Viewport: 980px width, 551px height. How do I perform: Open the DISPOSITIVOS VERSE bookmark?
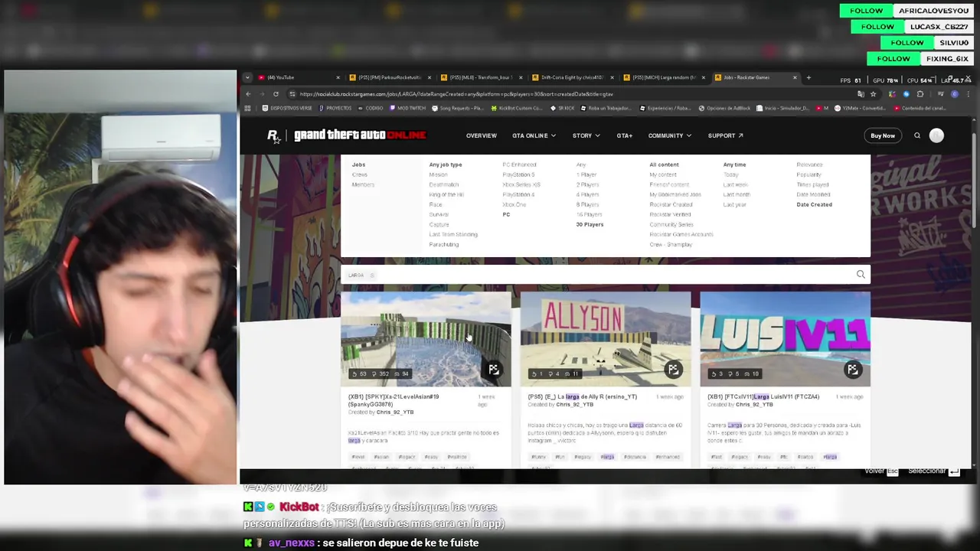pyautogui.click(x=287, y=108)
